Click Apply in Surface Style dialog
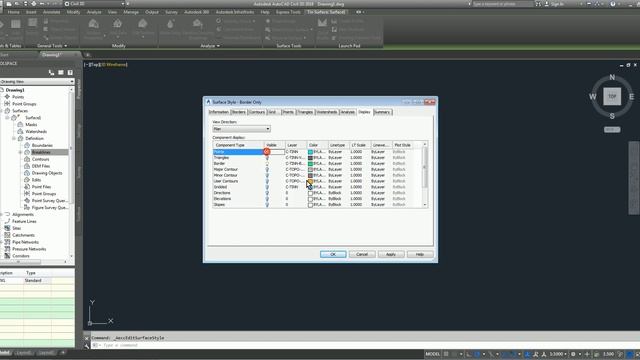Image resolution: width=640 pixels, height=360 pixels. (391, 254)
